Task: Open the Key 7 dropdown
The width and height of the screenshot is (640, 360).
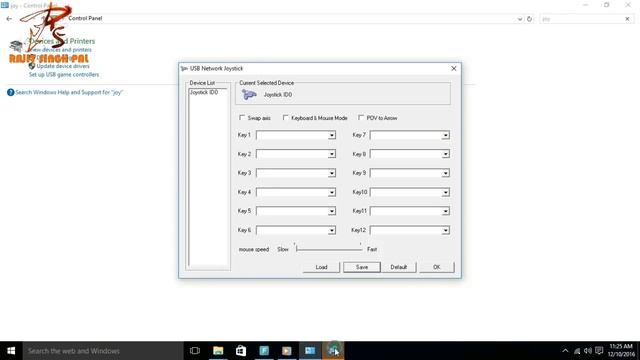Action: (x=446, y=135)
